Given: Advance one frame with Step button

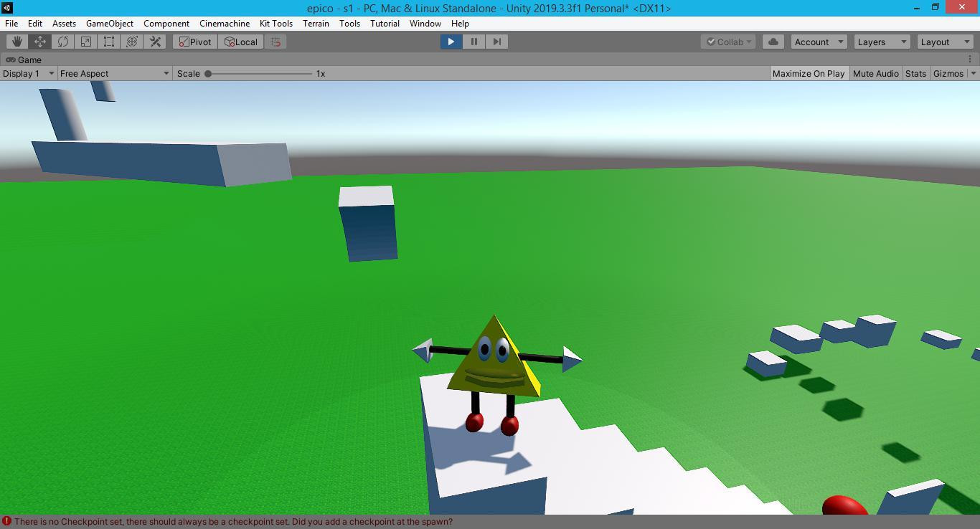Looking at the screenshot, I should [496, 42].
